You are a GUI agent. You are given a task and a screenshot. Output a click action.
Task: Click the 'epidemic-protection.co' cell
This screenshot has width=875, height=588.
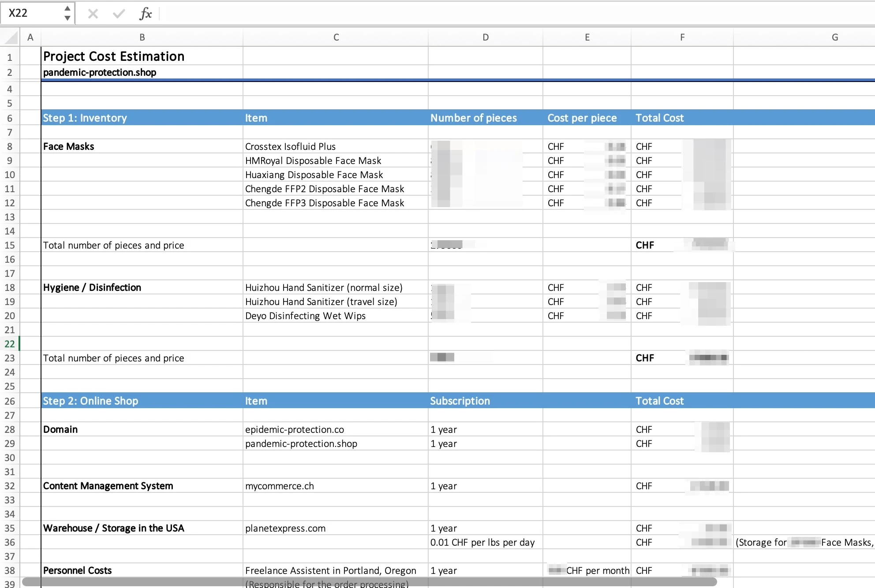click(x=336, y=429)
